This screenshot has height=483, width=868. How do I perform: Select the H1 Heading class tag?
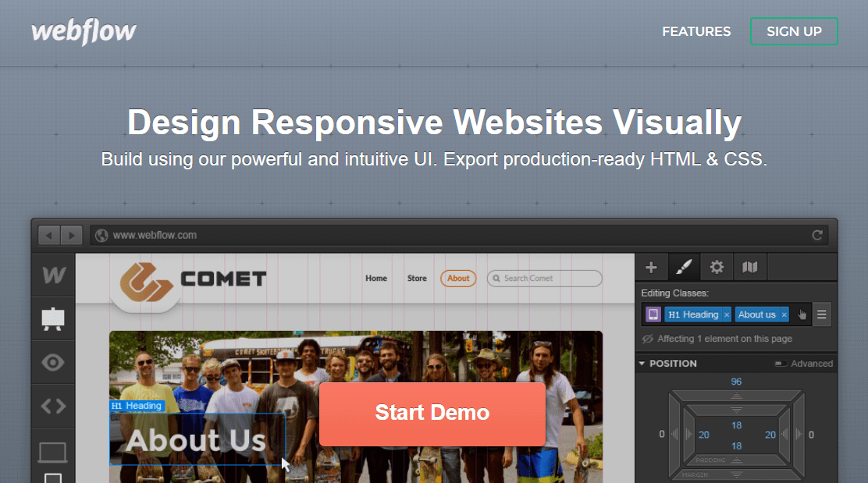(x=692, y=314)
